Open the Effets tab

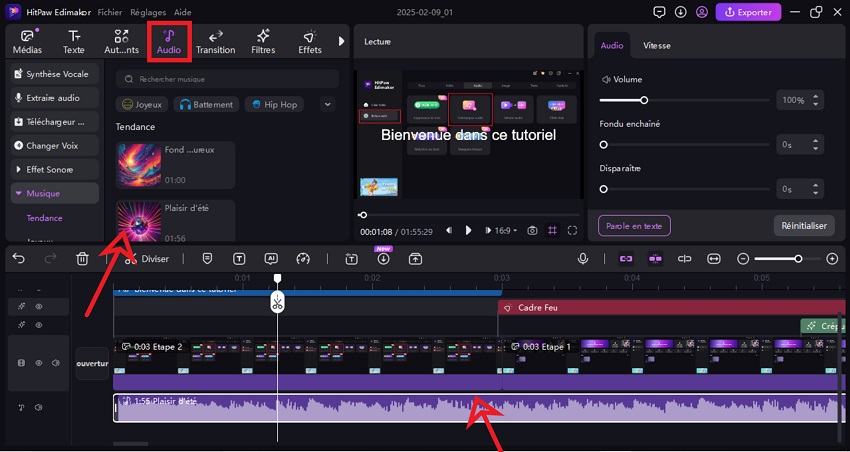point(310,42)
